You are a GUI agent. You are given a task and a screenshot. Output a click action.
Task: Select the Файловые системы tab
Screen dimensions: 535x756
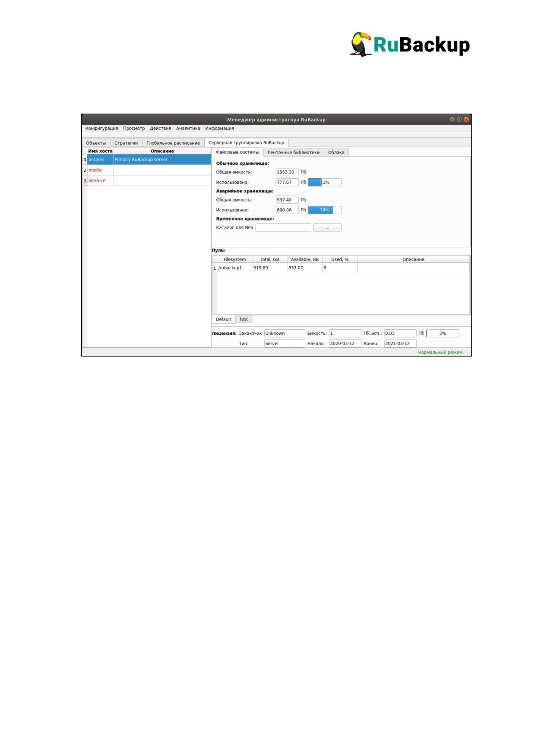click(x=237, y=152)
